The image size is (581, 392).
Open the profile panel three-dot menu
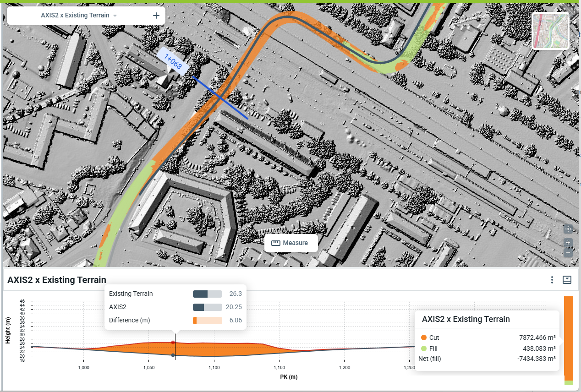pyautogui.click(x=552, y=280)
